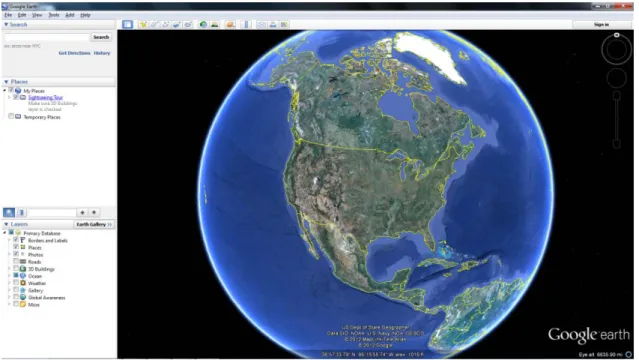
Task: Click the Add Placemark pushpin icon
Action: 143,24
